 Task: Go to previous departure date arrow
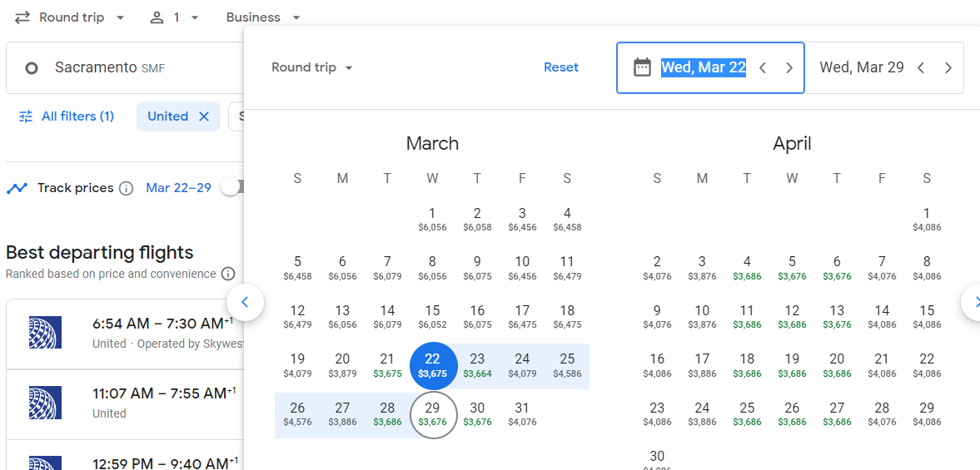pyautogui.click(x=763, y=68)
